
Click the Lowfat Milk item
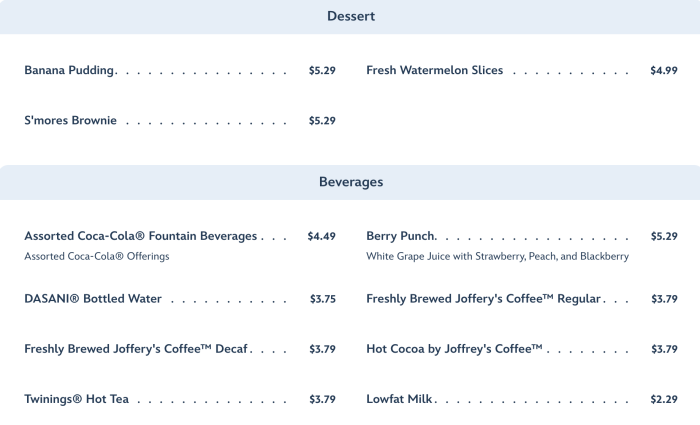[399, 400]
